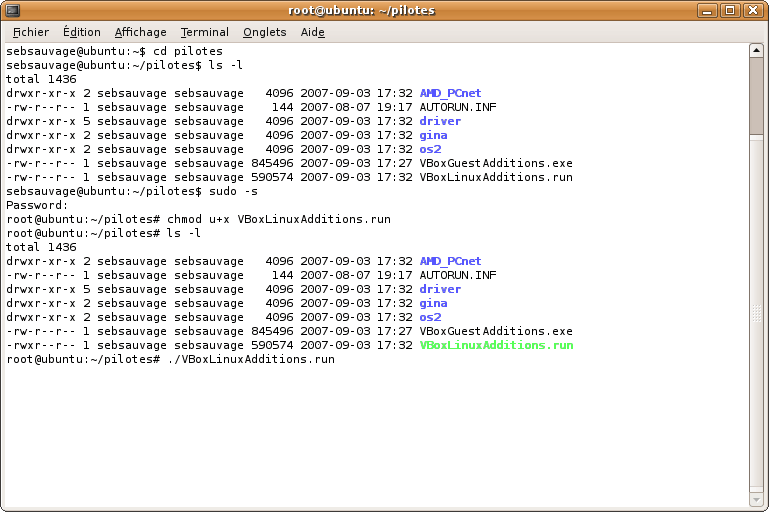Viewport: 769px width, 512px height.
Task: Click the first AMD_PCnet directory entry
Action: 450,93
